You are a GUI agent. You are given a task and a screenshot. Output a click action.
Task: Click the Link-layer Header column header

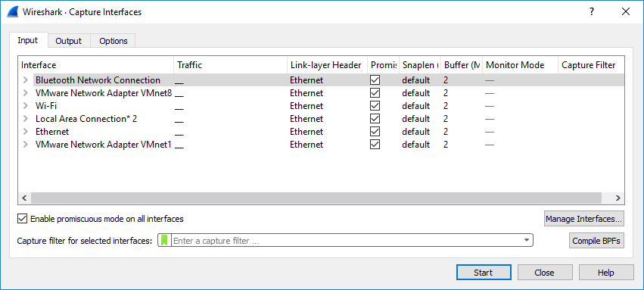(328, 65)
